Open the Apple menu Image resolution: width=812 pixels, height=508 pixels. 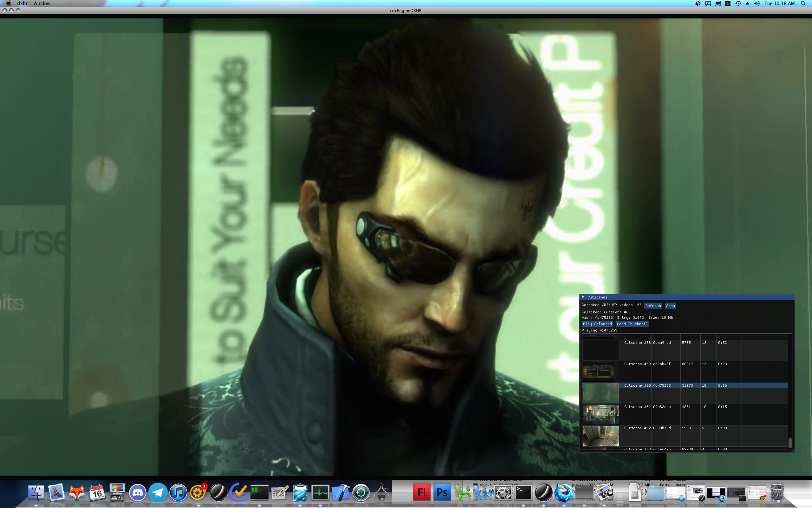pos(9,3)
